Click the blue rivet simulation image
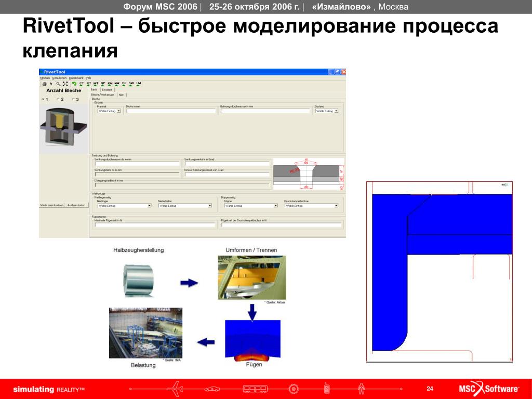 point(440,272)
